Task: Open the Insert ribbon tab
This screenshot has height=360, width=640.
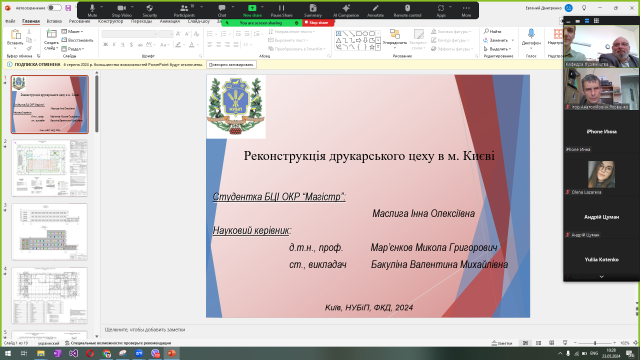Action: click(x=54, y=21)
